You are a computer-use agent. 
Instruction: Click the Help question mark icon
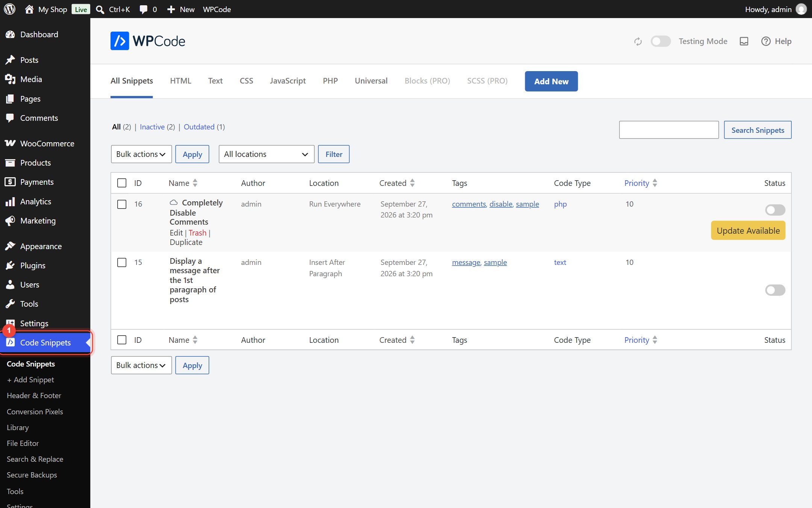click(x=766, y=41)
